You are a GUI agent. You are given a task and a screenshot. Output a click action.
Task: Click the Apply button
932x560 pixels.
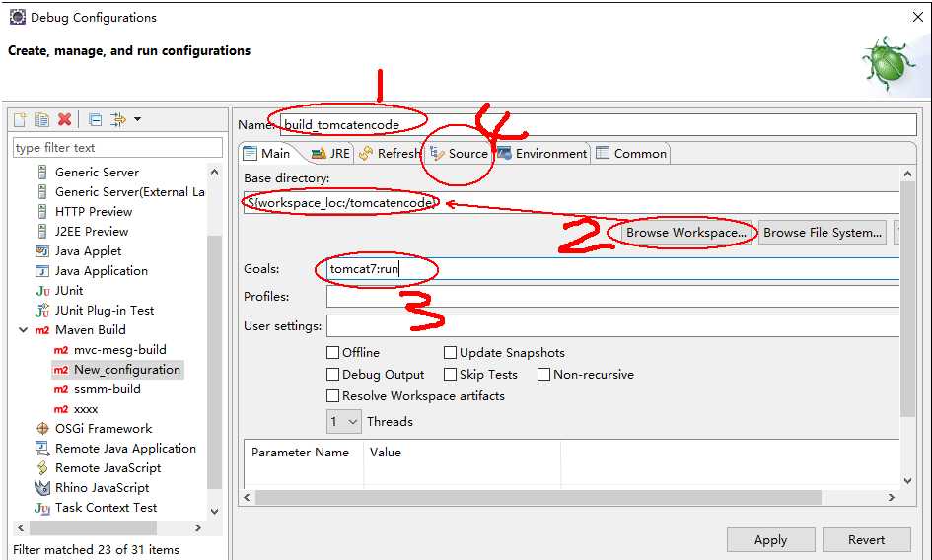tap(770, 539)
